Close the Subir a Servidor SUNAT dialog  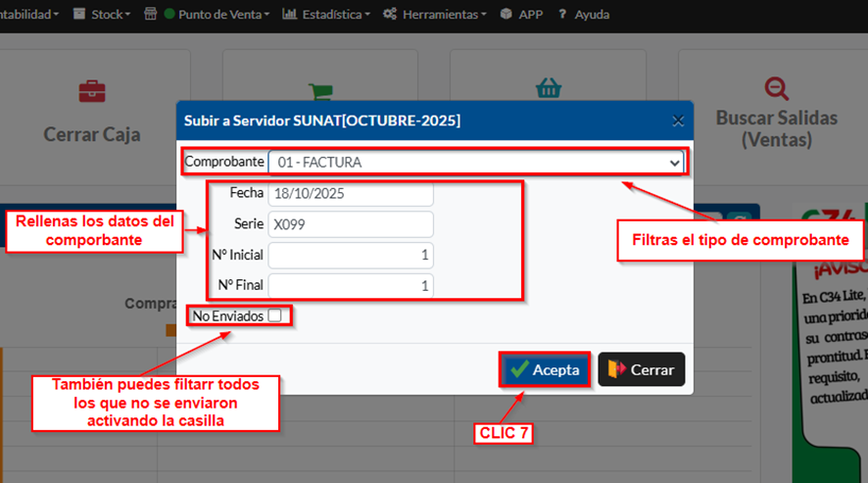677,121
